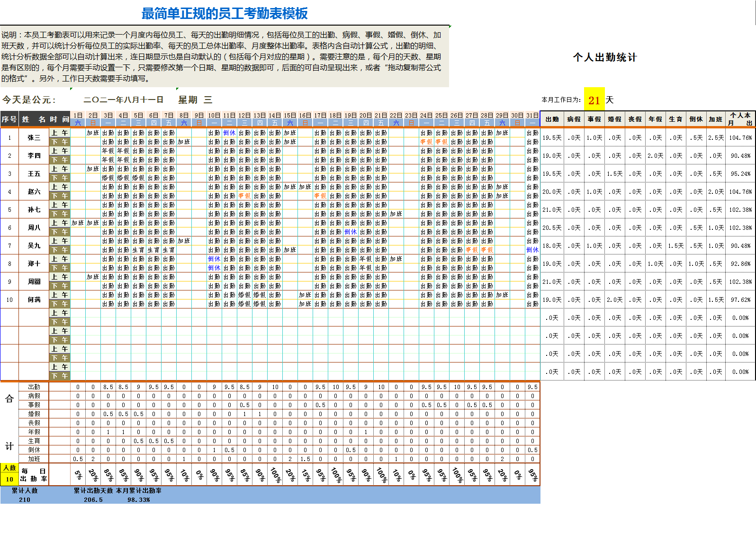Click the yellow 人数 label cell
The width and height of the screenshot is (756, 544).
click(9, 468)
